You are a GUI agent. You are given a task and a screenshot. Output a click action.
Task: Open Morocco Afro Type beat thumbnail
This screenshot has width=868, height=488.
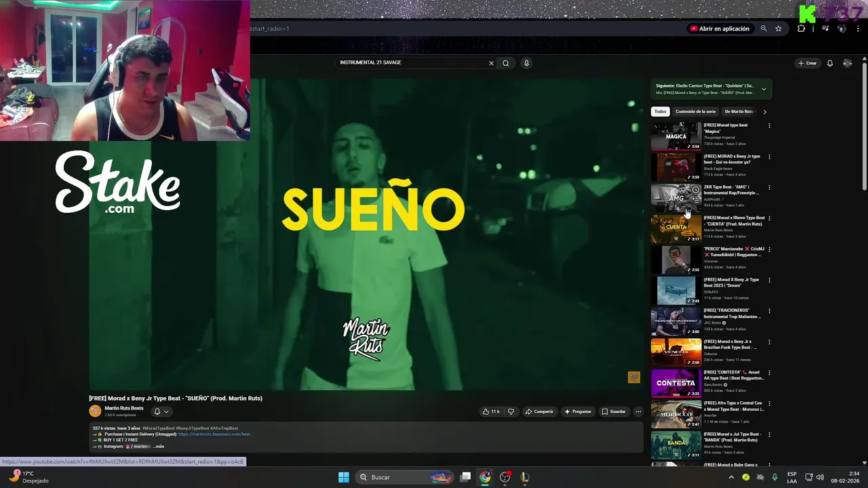[676, 414]
